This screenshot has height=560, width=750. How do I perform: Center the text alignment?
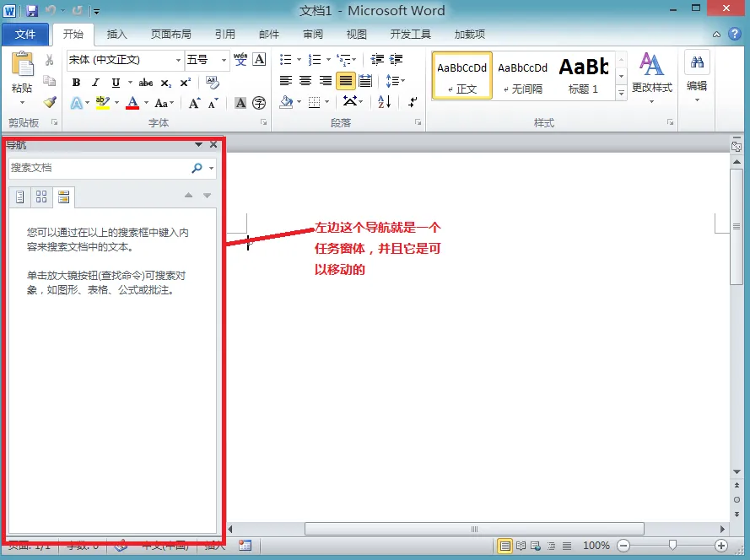click(x=305, y=81)
